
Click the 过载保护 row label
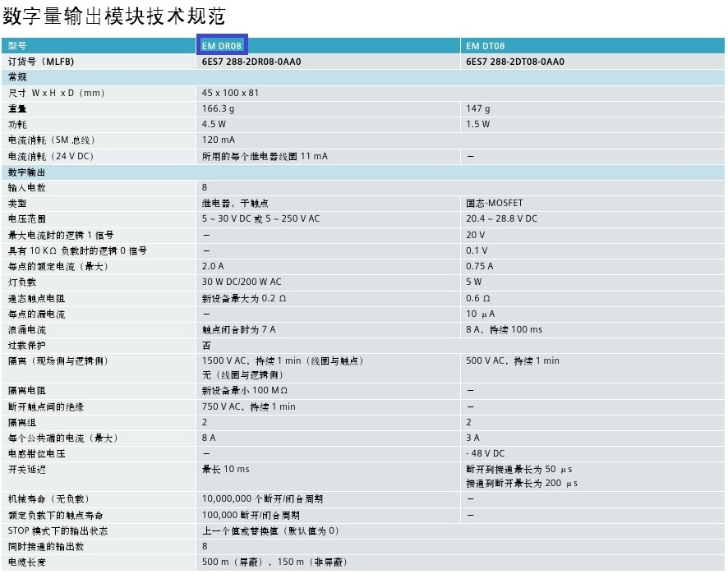click(26, 346)
